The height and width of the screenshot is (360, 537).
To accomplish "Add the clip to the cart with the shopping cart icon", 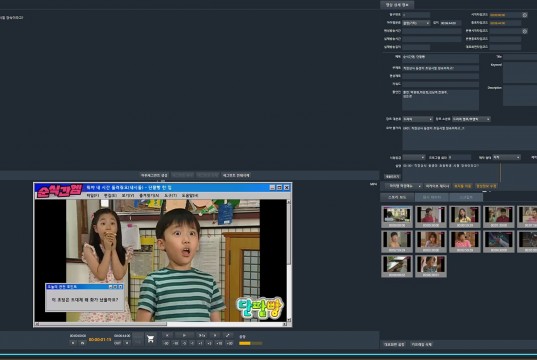I will click(x=150, y=339).
